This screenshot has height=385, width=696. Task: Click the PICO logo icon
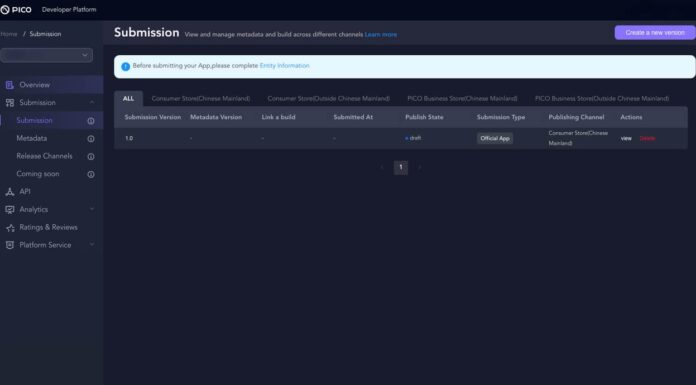coord(5,10)
